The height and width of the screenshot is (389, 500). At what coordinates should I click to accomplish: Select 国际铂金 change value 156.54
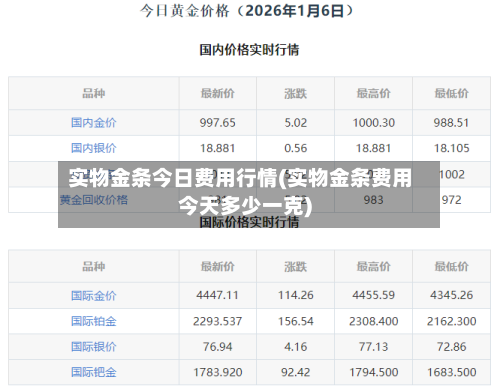(296, 321)
